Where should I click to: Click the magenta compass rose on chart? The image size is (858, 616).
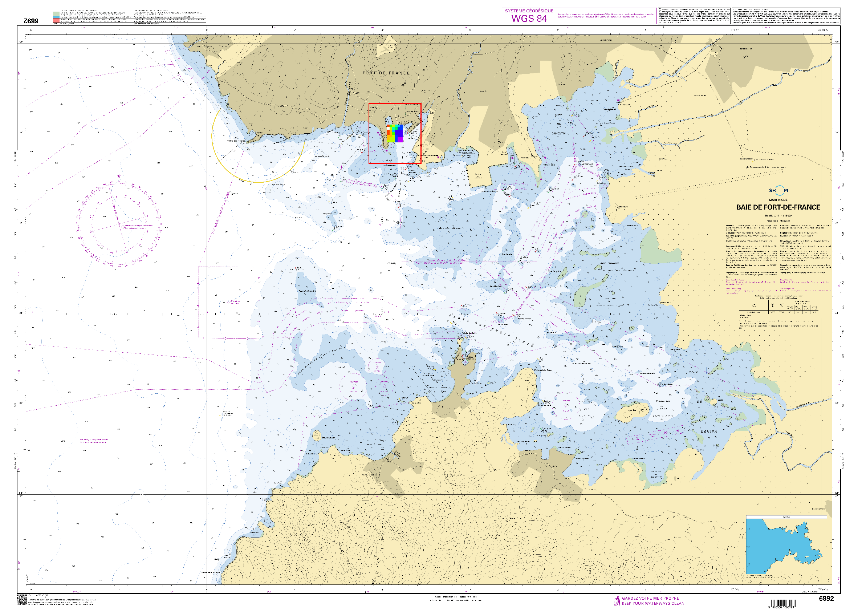tap(118, 224)
